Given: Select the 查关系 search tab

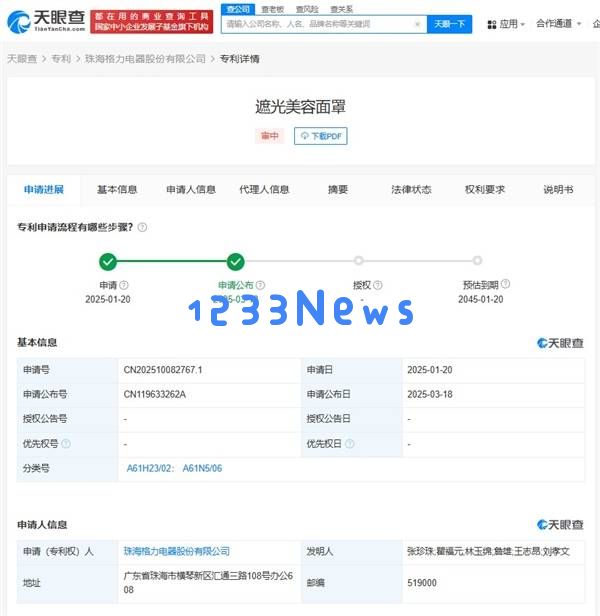Looking at the screenshot, I should click(x=341, y=9).
